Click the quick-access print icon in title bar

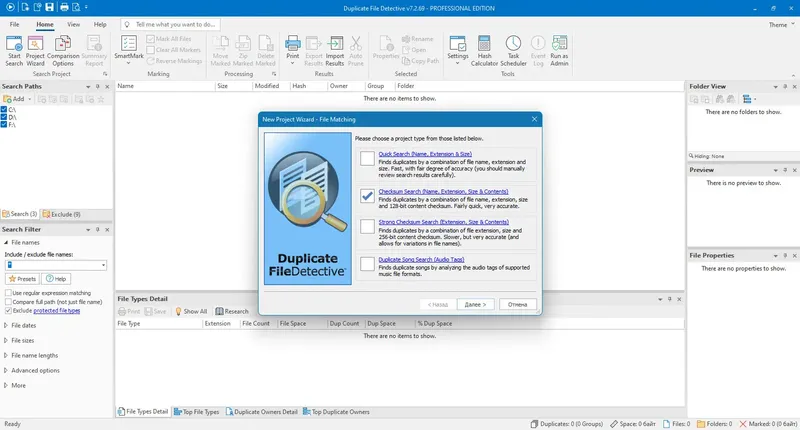[x=64, y=7]
